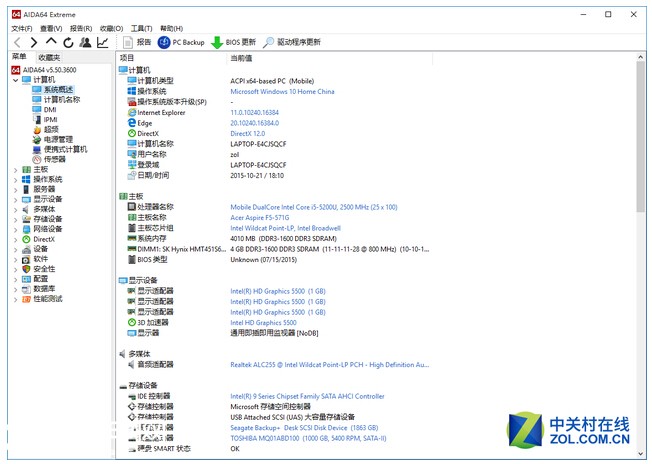
Task: Expand the 存储设备 tree node
Action: [15, 220]
